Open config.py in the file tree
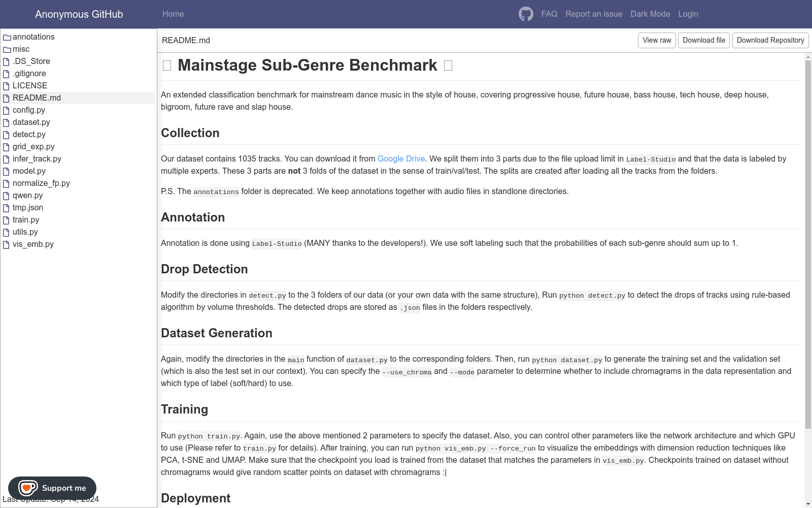 [x=29, y=110]
